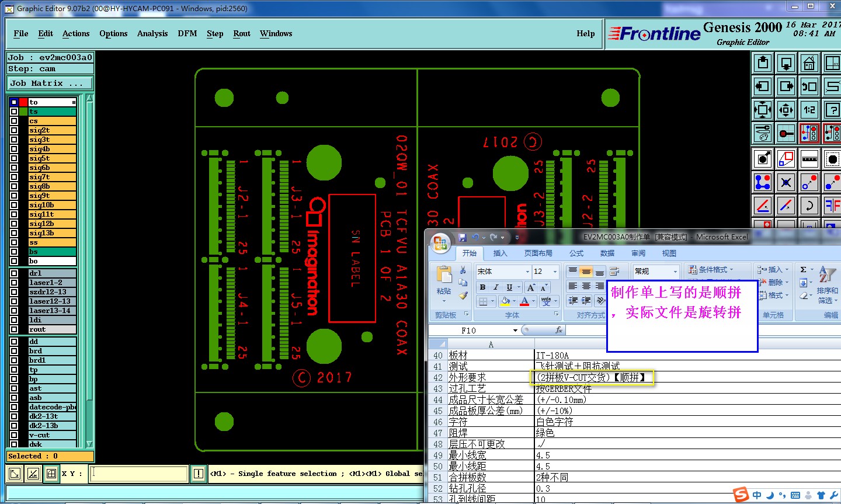The height and width of the screenshot is (504, 841).
Task: Toggle the checkbox for layer rout
Action: pos(14,329)
